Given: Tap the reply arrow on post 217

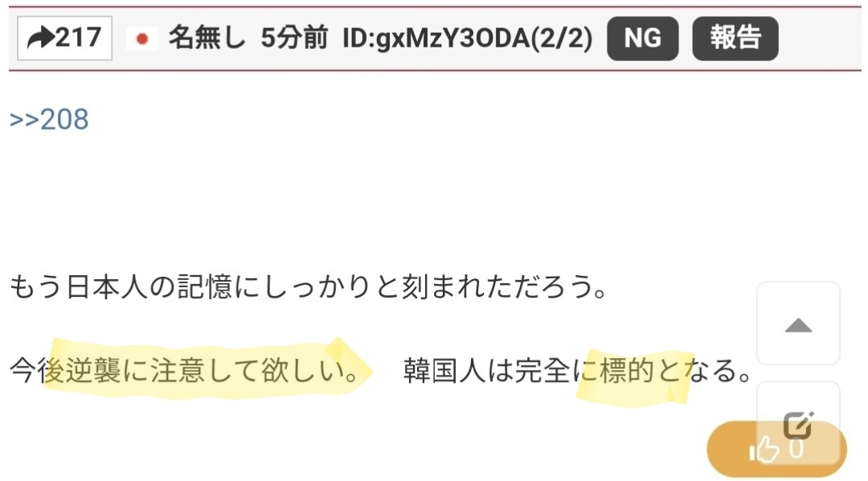Looking at the screenshot, I should click(x=41, y=39).
